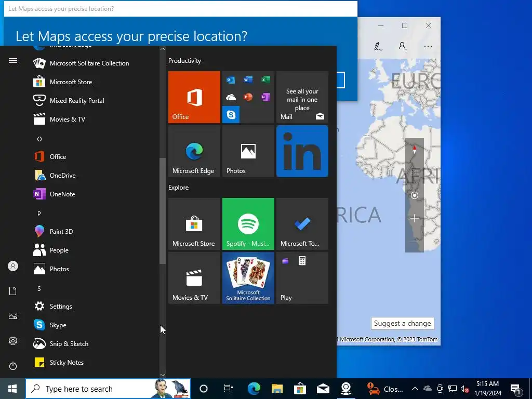Open Cortana from the taskbar

click(204, 389)
